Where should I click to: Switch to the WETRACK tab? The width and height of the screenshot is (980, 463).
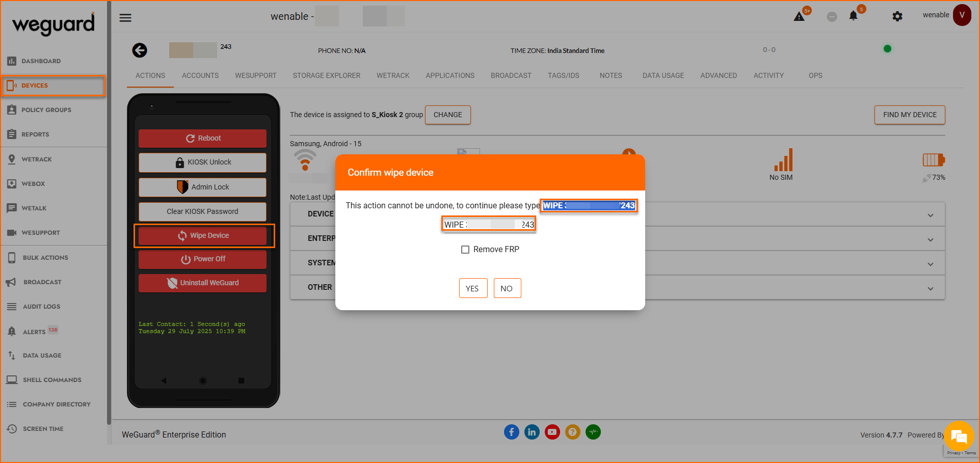click(x=393, y=75)
